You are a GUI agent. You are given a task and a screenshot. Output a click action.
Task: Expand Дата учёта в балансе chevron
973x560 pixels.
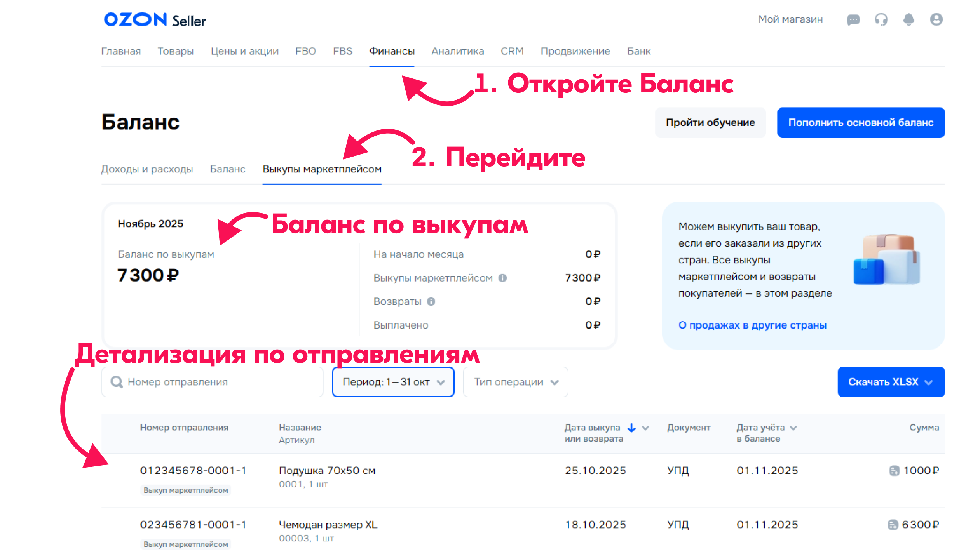click(793, 428)
